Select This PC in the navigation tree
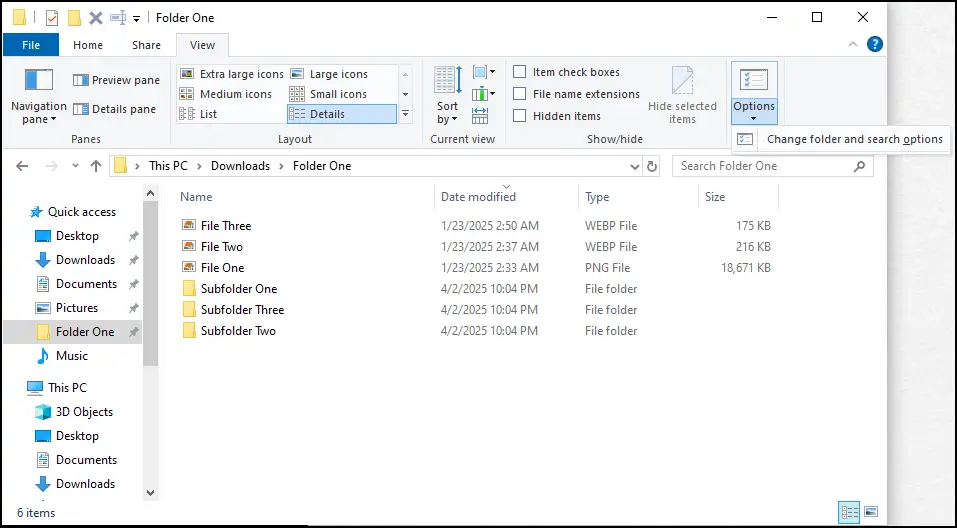957x528 pixels. tap(67, 388)
